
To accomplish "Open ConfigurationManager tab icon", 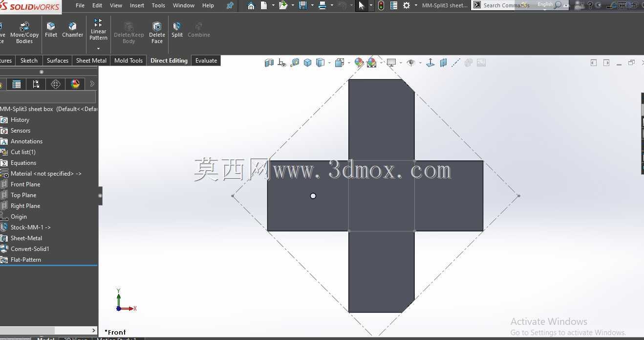I will coord(36,84).
